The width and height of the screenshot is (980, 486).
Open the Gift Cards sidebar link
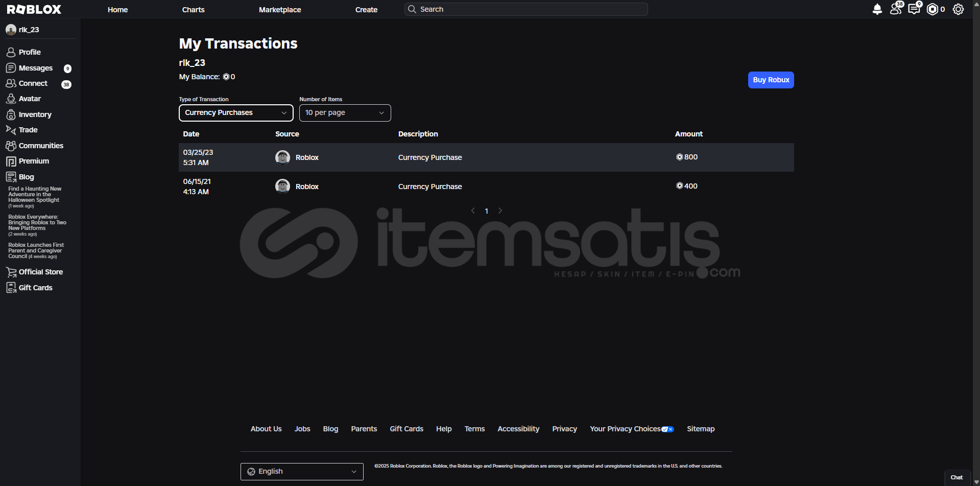pos(35,288)
